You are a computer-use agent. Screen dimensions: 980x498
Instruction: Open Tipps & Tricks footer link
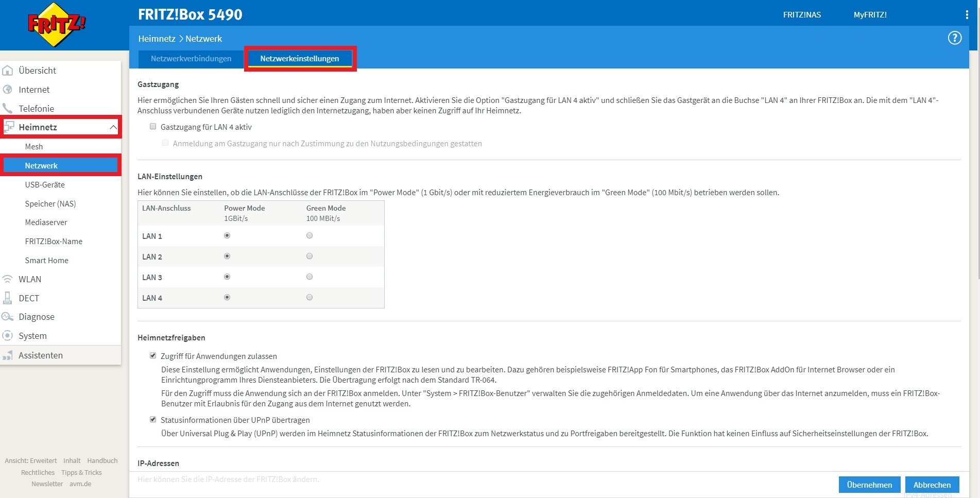click(81, 473)
